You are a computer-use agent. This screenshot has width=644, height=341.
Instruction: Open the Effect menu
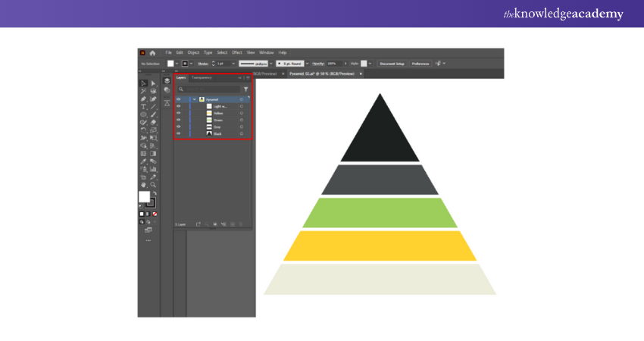[x=237, y=52]
